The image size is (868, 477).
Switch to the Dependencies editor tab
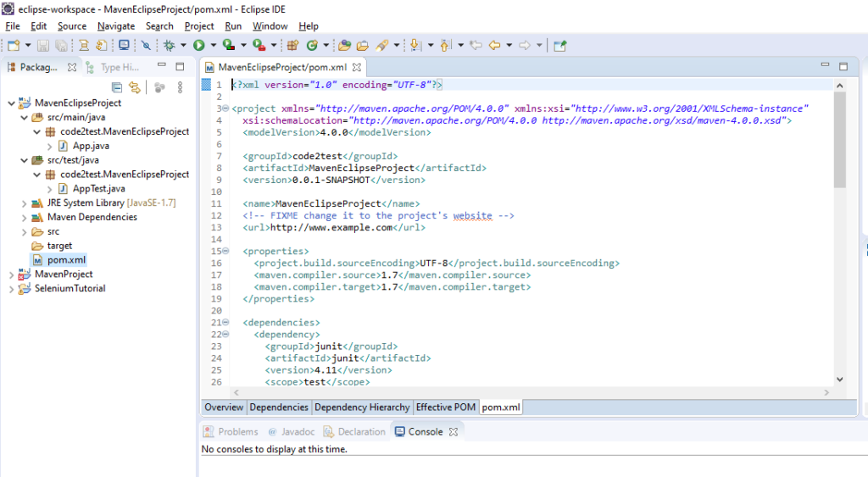pyautogui.click(x=278, y=408)
